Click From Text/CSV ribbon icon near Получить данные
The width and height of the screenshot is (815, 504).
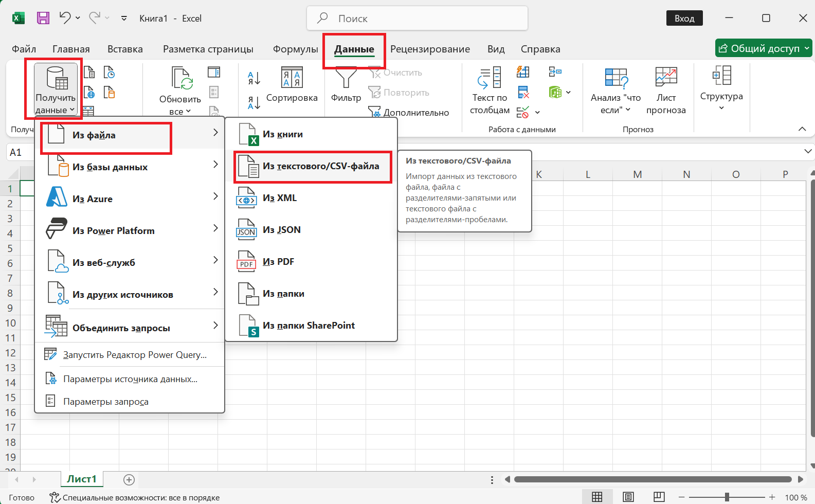click(89, 72)
